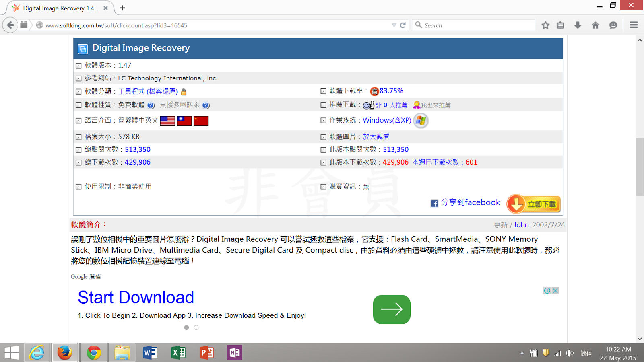Open the bookmarks list icon
644x362 pixels.
pos(560,25)
